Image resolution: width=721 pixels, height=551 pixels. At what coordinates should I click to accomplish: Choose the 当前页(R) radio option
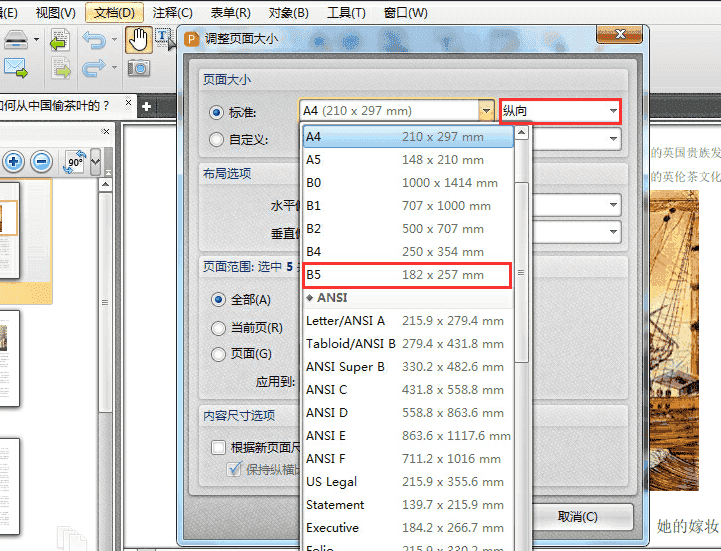coord(218,327)
